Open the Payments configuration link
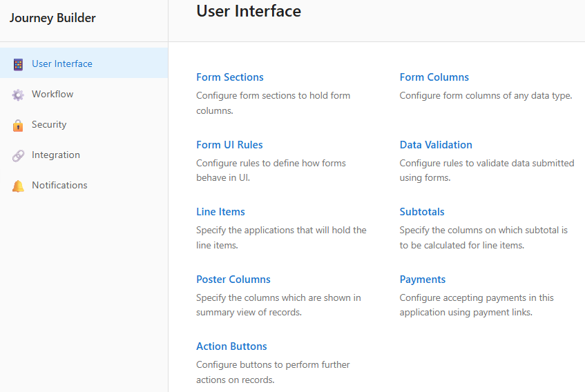 [x=422, y=280]
